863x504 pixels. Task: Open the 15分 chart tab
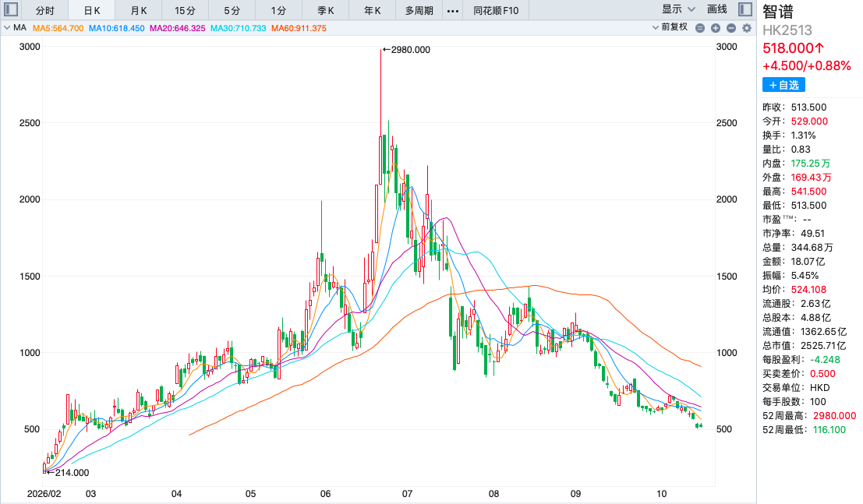pos(185,10)
